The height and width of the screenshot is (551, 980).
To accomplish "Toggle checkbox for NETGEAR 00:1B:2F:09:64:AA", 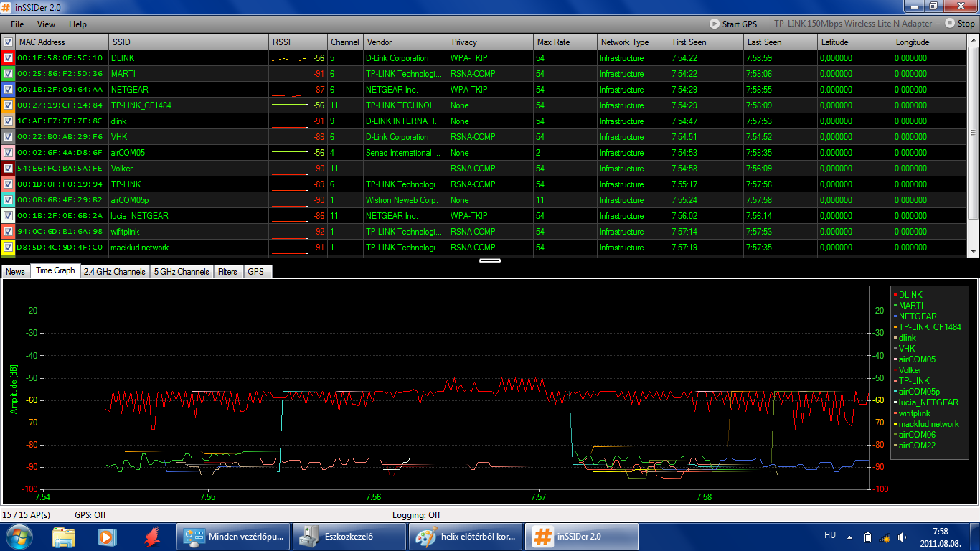I will pyautogui.click(x=8, y=90).
